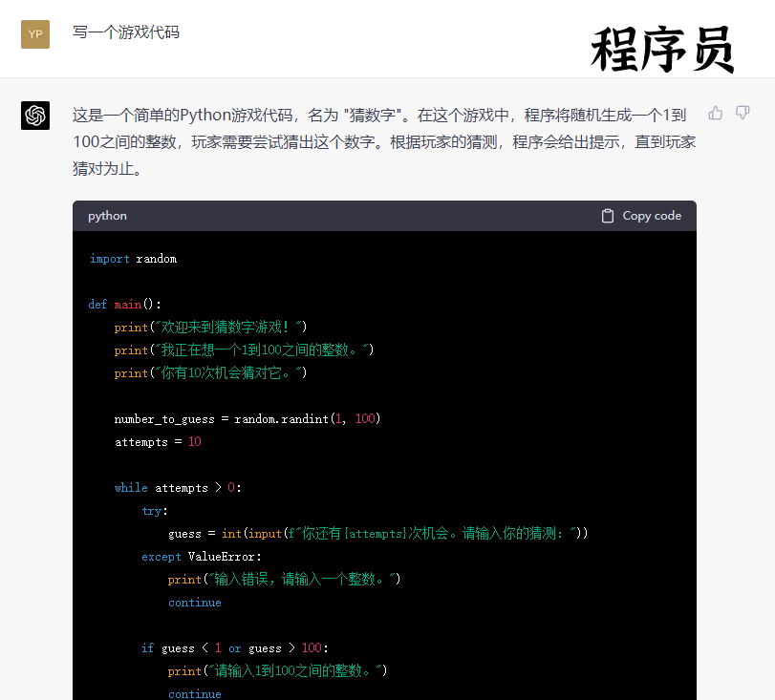
Task: Click the print line 请输入1到100之间的整数
Action: (277, 670)
